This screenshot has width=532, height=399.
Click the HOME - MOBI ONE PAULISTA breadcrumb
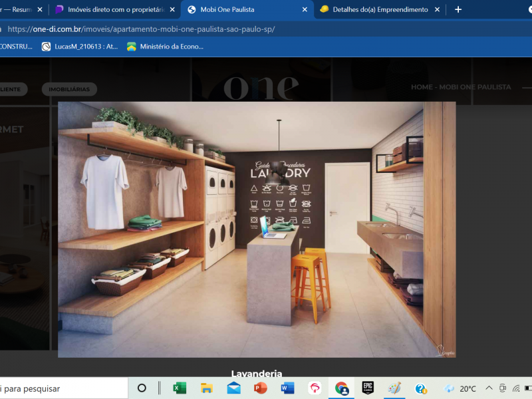tap(461, 87)
